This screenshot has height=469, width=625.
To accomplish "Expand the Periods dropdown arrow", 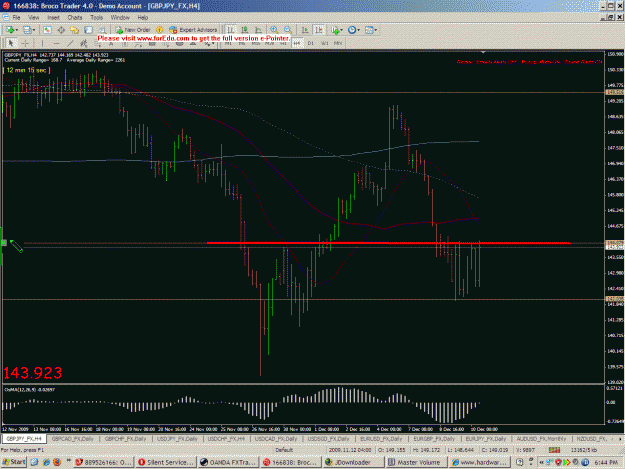I will (358, 30).
